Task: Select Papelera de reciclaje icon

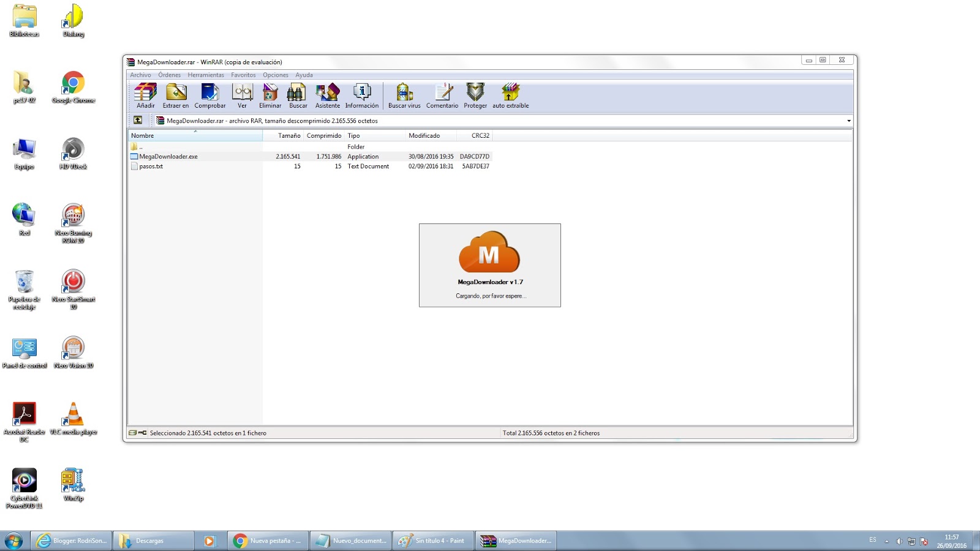Action: [24, 290]
